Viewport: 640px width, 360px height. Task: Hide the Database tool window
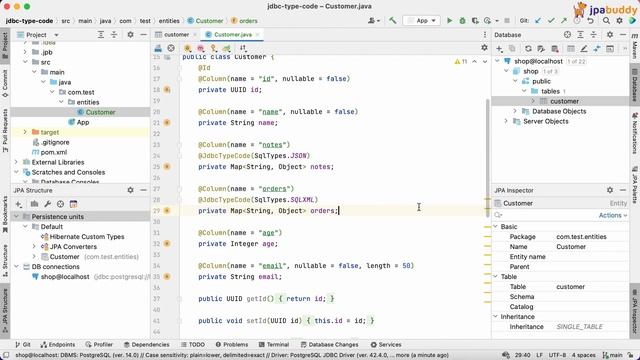(x=623, y=35)
